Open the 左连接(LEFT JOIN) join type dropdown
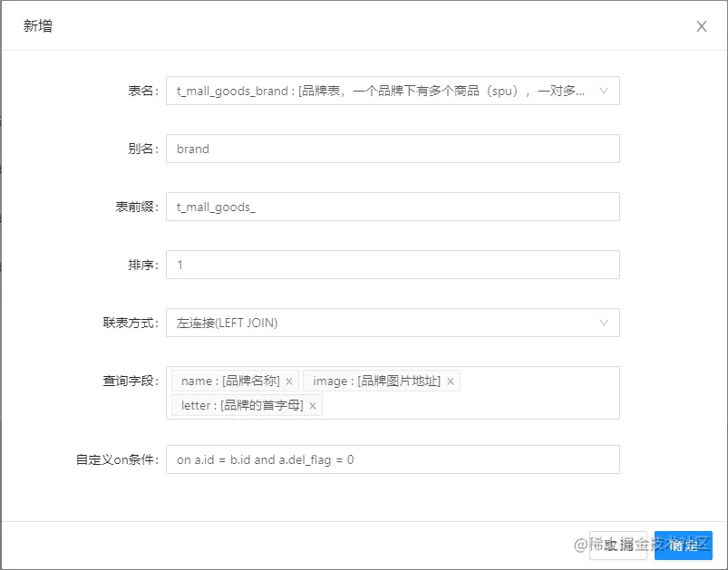 pyautogui.click(x=393, y=323)
